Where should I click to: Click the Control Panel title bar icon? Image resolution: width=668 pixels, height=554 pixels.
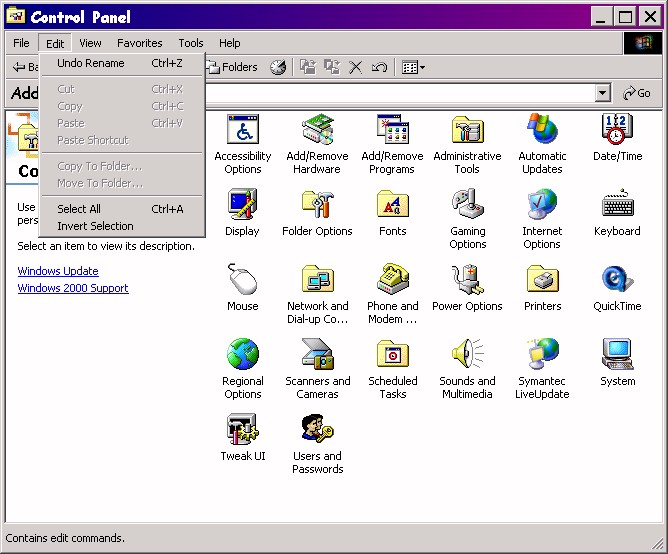pyautogui.click(x=16, y=16)
